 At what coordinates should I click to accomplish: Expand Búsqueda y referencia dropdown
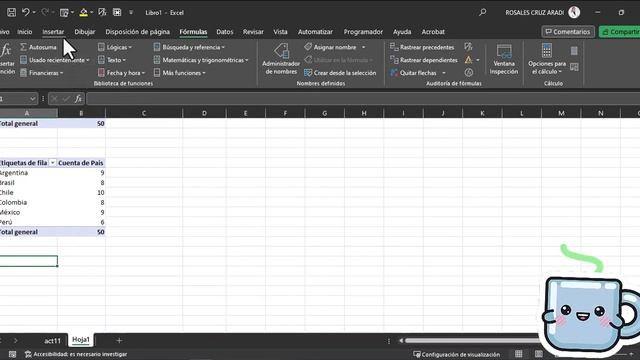point(189,47)
